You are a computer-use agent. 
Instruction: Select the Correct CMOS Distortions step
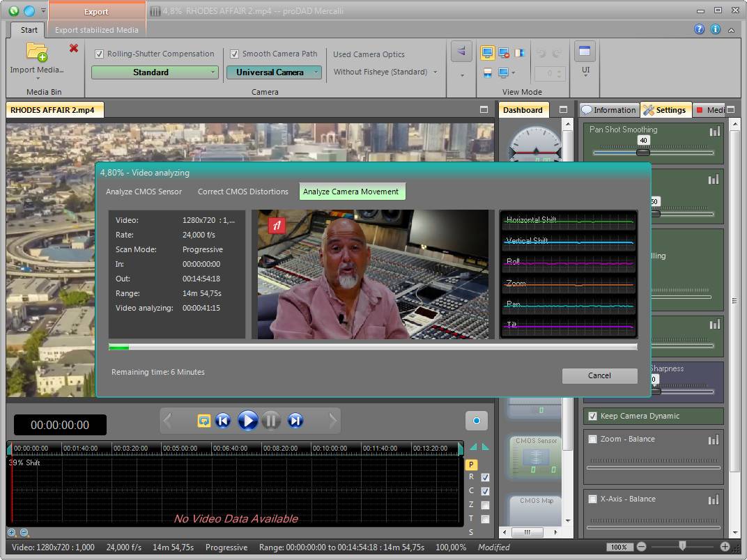click(243, 192)
